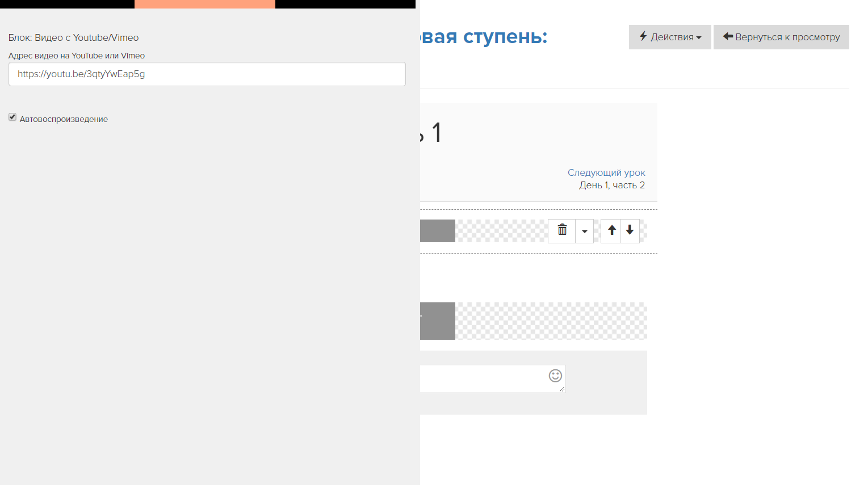The image size is (868, 485).
Task: Click the blue ступень page title
Action: (x=484, y=37)
